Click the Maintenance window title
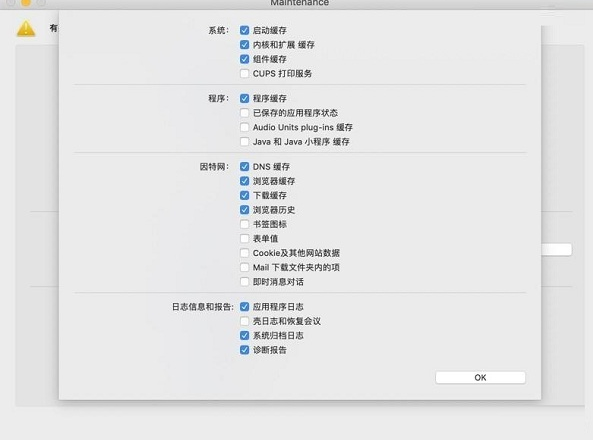The width and height of the screenshot is (593, 440). click(300, 3)
